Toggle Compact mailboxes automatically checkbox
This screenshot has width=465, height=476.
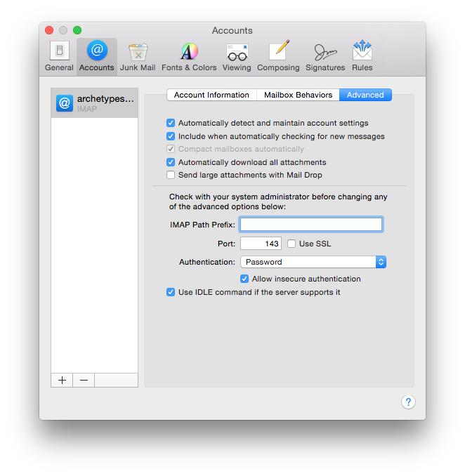(171, 149)
